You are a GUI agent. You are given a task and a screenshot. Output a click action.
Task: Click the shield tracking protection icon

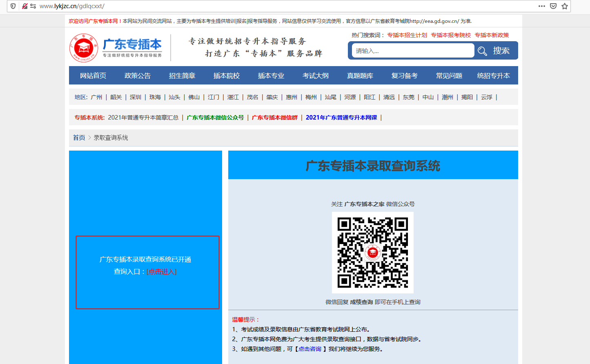(x=13, y=6)
